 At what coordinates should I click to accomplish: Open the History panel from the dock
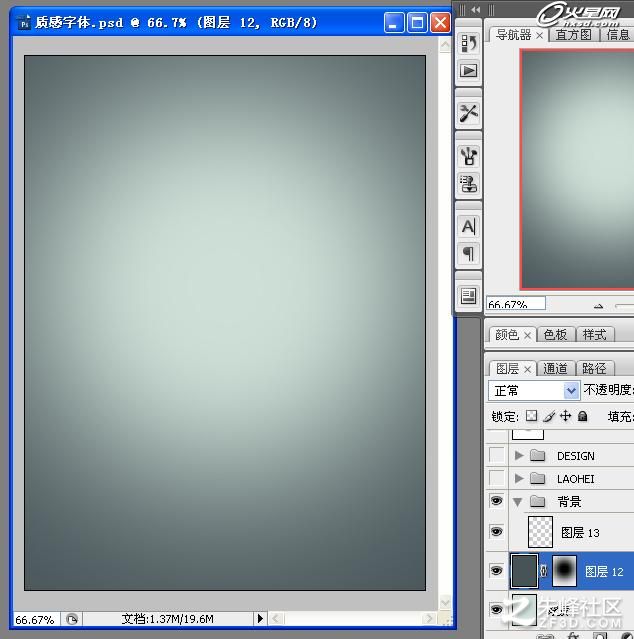[x=468, y=43]
